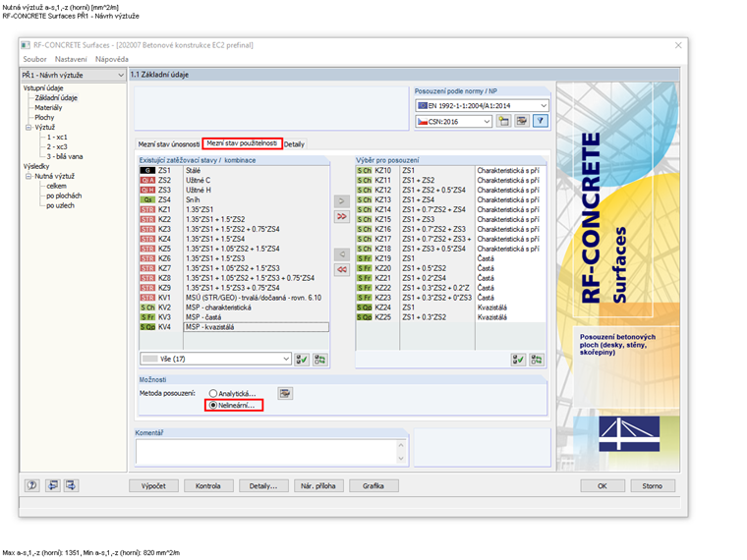The height and width of the screenshot is (560, 747).
Task: Click the remove all selected cases double arrow
Action: [342, 269]
